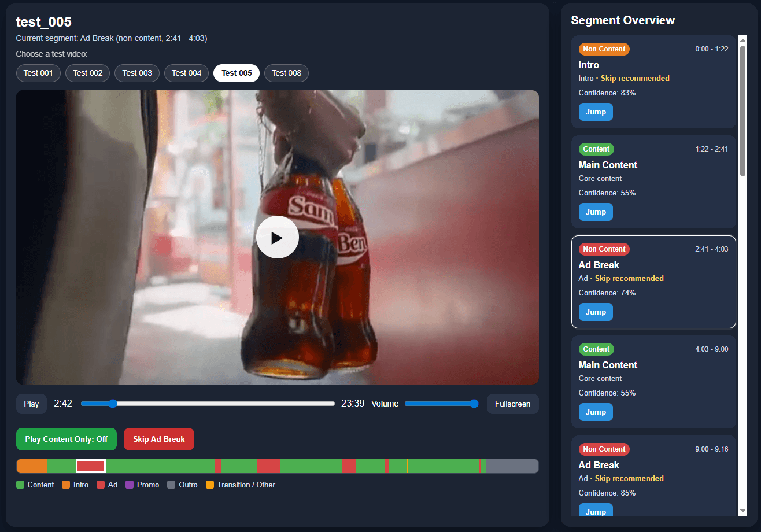
Task: Click the Segment Overview scrollbar thumb
Action: 743,110
